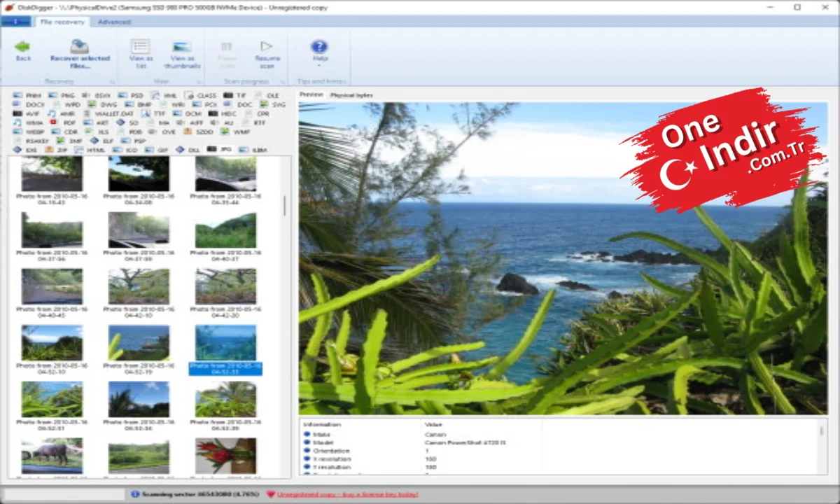
Task: Select the EXE file type tab
Action: coord(24,150)
